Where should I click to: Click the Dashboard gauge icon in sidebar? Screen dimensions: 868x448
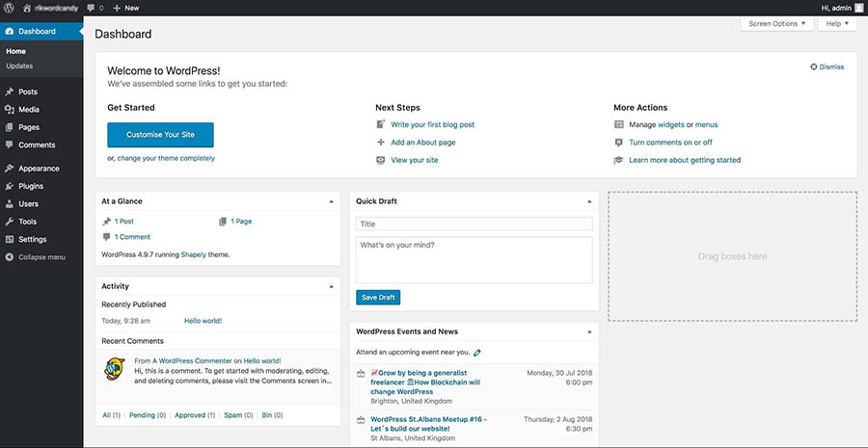10,32
